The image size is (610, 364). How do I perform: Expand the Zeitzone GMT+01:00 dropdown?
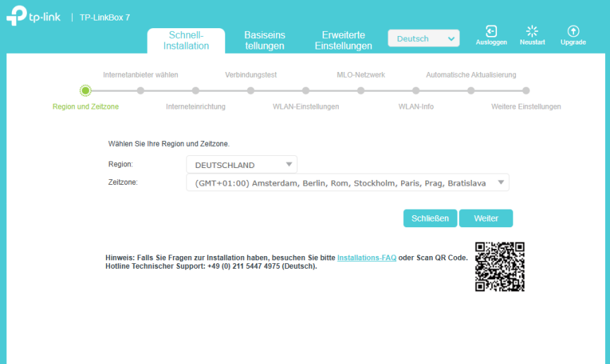click(x=347, y=183)
